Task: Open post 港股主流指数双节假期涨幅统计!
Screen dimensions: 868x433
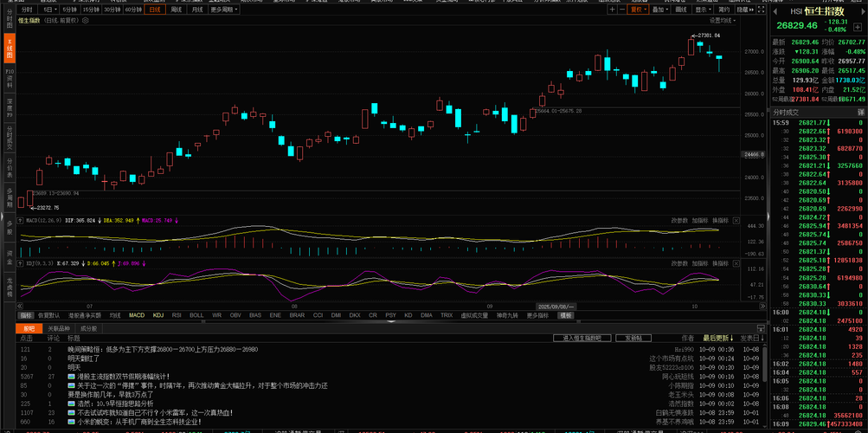Action: pyautogui.click(x=123, y=377)
